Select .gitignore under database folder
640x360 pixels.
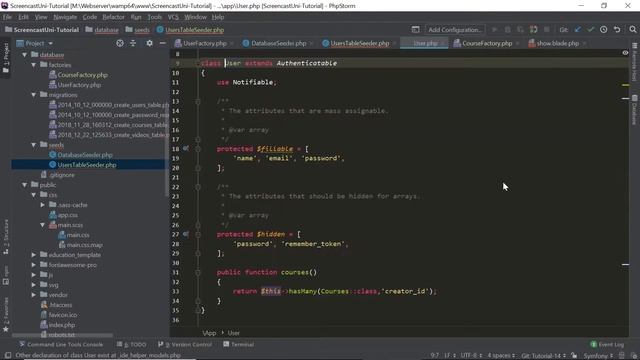[x=62, y=175]
